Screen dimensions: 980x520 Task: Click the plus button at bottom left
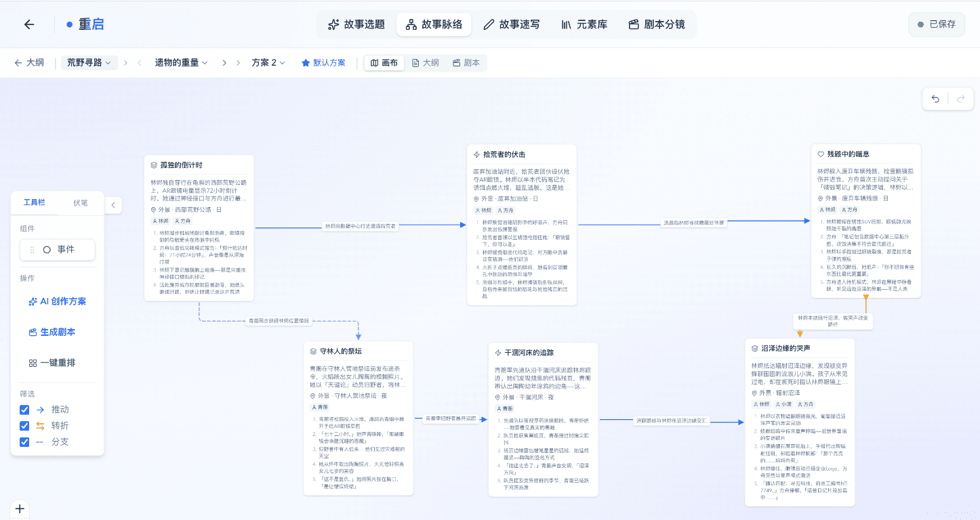(20, 508)
